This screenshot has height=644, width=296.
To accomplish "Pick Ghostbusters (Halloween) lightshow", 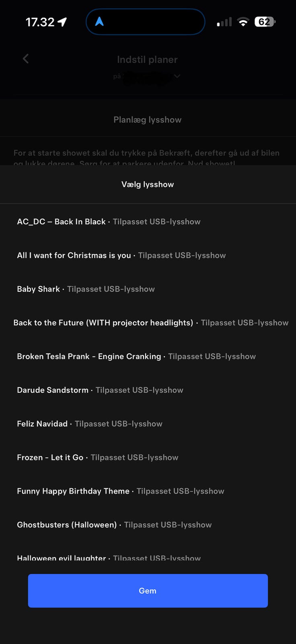I will tap(114, 525).
